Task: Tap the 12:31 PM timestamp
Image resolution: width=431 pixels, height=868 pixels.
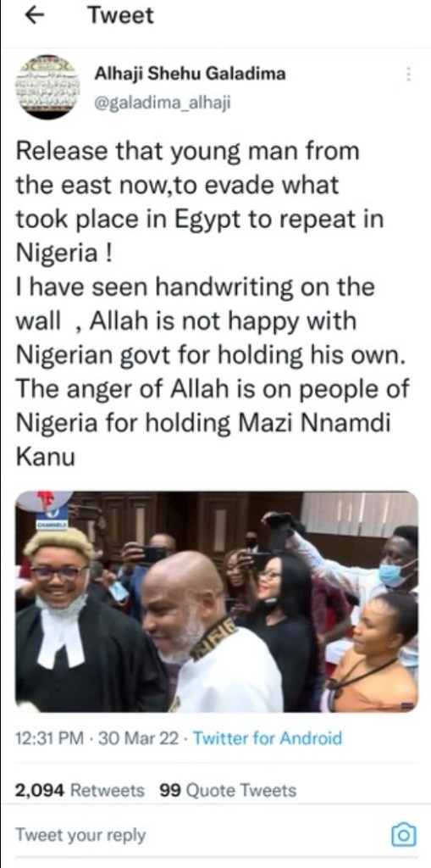Action: pyautogui.click(x=50, y=738)
